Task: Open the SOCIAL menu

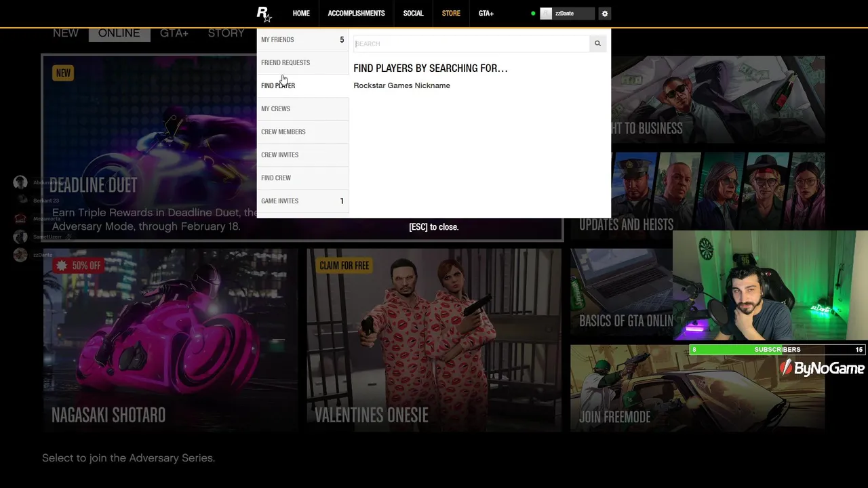Action: [x=413, y=14]
